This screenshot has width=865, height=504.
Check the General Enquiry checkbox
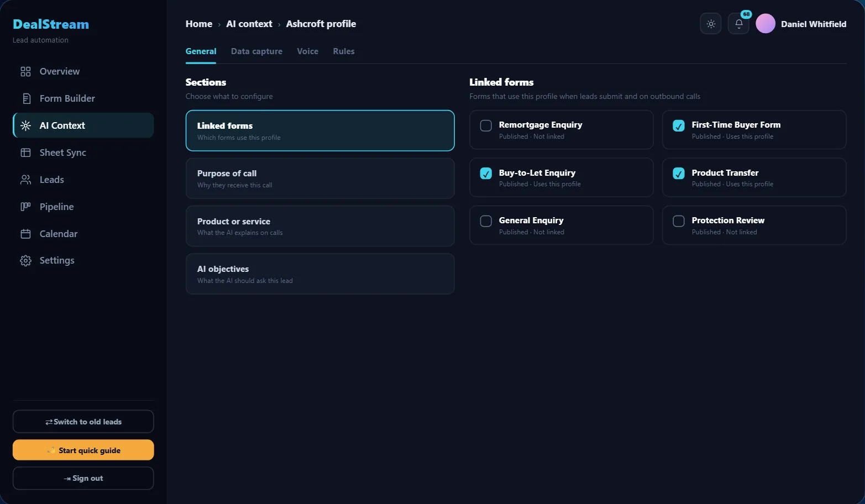tap(486, 221)
